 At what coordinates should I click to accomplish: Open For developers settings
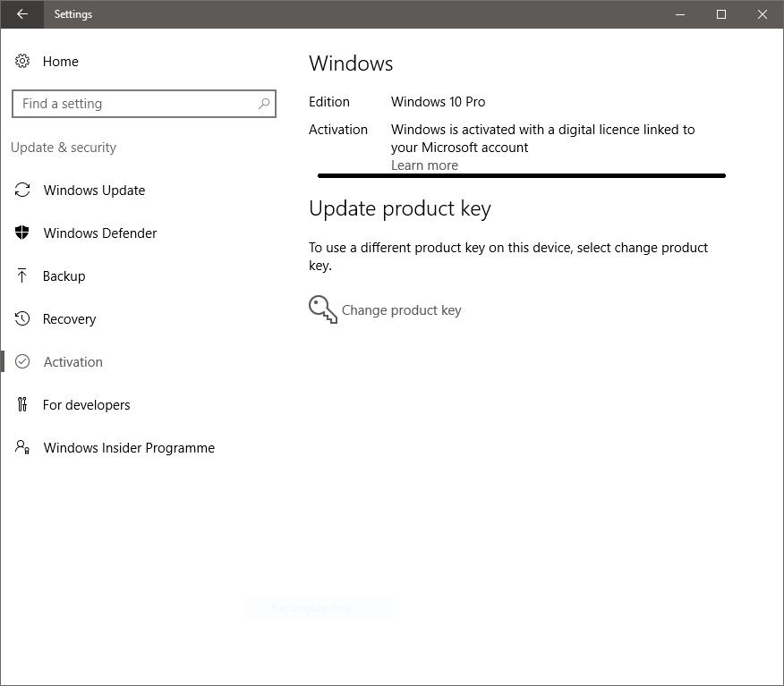(x=86, y=405)
